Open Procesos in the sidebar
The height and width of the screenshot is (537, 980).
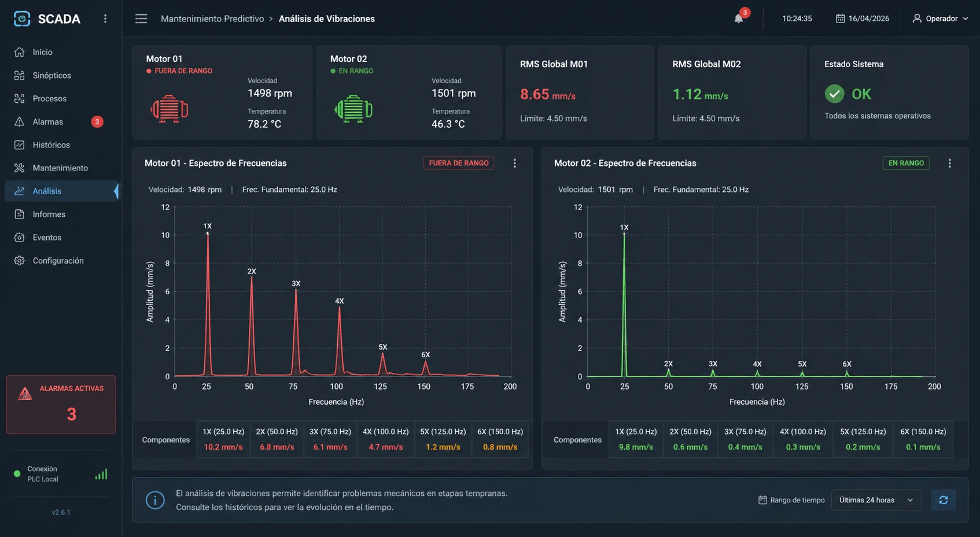[61, 98]
